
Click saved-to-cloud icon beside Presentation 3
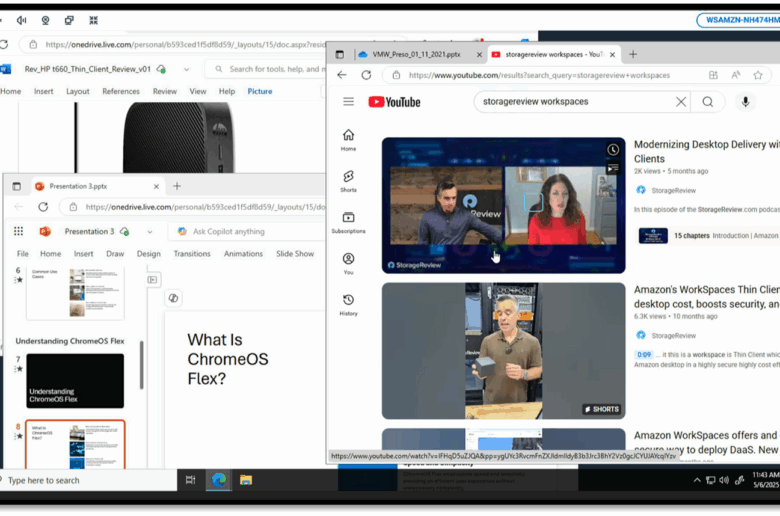pyautogui.click(x=124, y=231)
